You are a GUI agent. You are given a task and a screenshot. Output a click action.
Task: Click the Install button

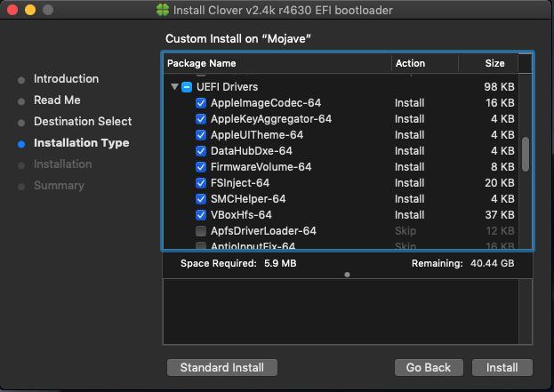[x=502, y=368]
